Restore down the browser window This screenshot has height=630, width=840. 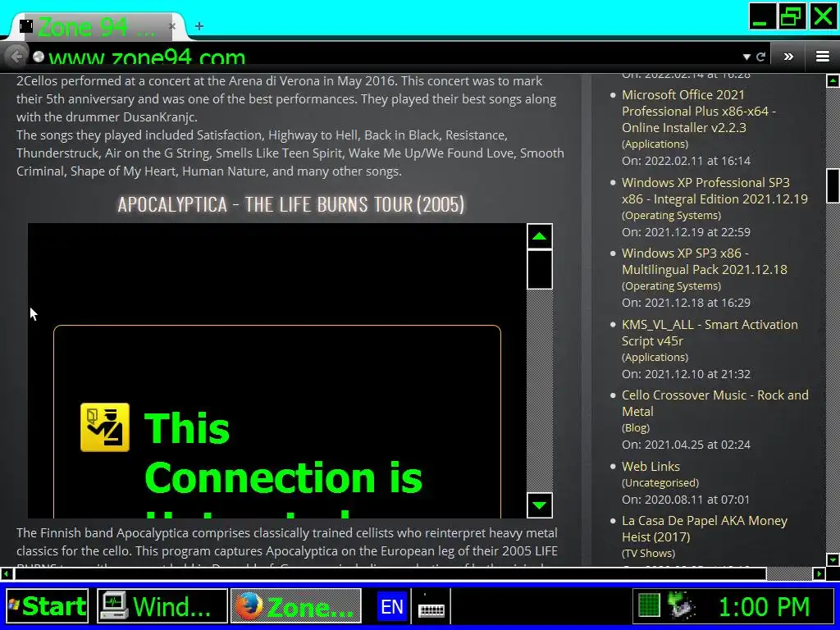[792, 16]
